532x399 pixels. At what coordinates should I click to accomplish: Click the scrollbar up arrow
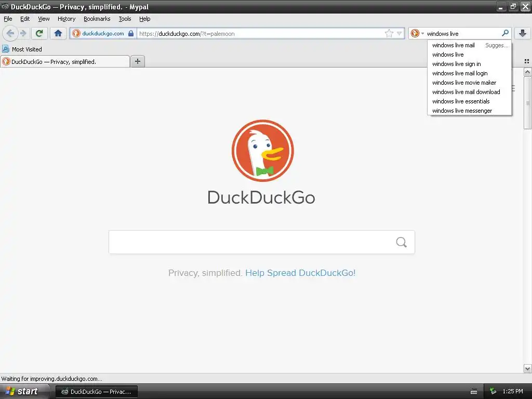point(527,72)
